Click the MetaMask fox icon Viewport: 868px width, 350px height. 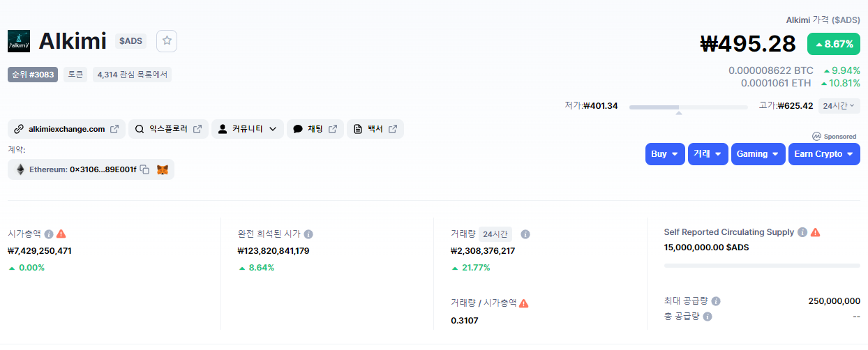[163, 169]
